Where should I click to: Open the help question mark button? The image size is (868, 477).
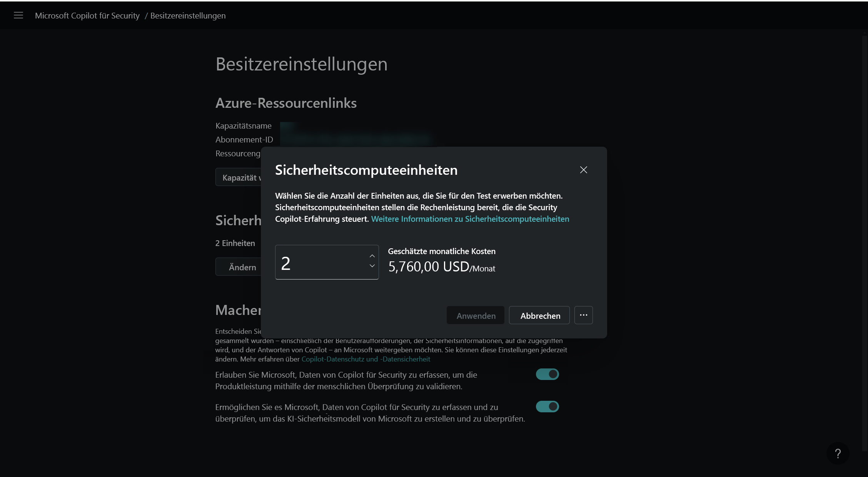[x=838, y=453]
